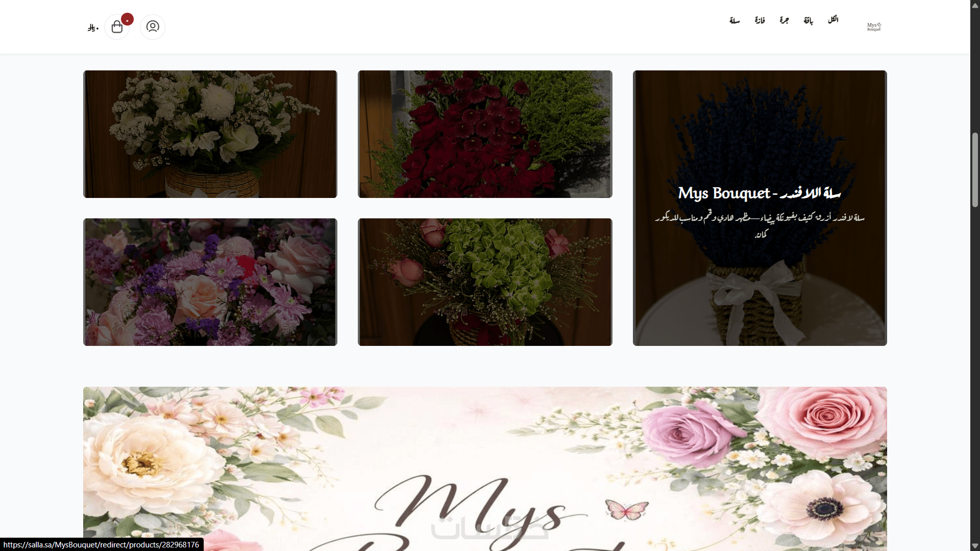Open the shopping bag cart
980x551 pixels.
pyautogui.click(x=117, y=27)
